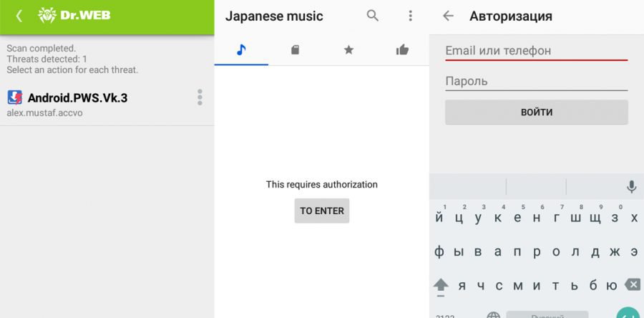Tap the ч key on the keyboard
The image size is (644, 318).
tap(481, 286)
